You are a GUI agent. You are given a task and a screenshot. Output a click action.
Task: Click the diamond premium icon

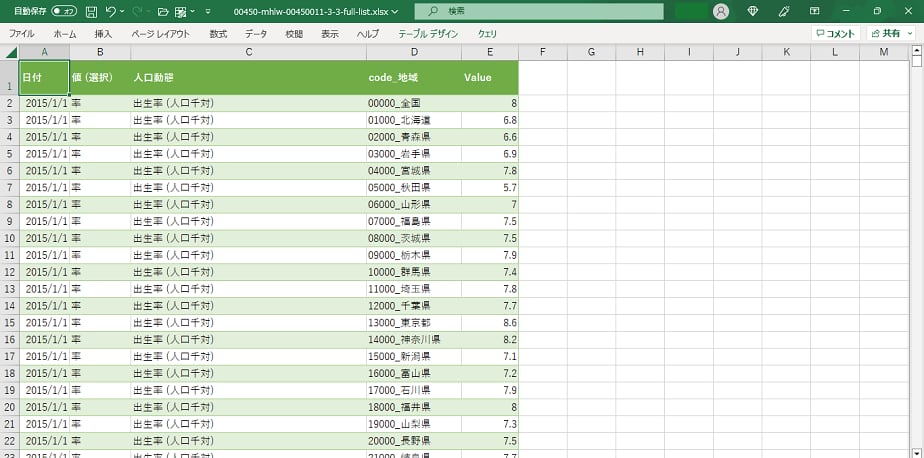(753, 11)
